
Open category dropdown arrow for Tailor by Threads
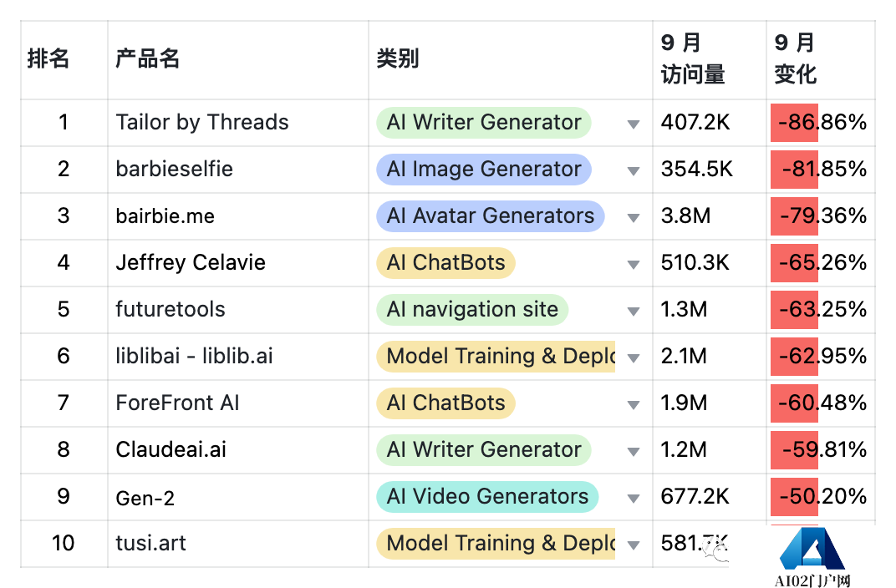[x=633, y=124]
